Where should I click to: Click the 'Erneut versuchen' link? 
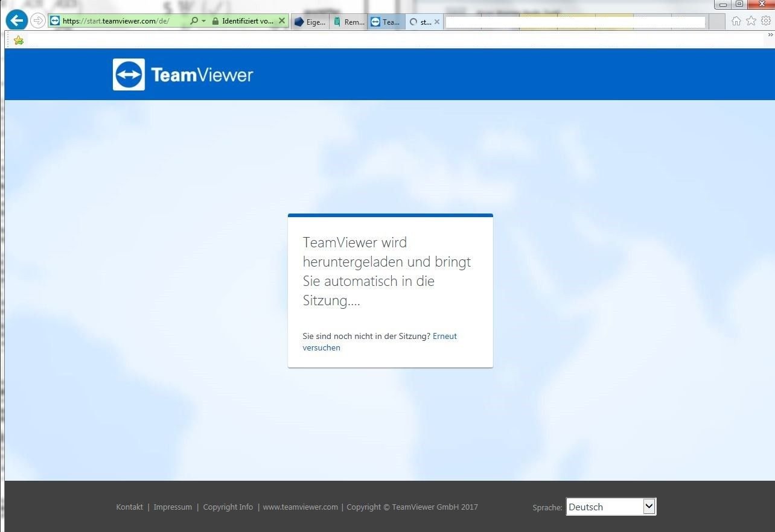point(380,342)
